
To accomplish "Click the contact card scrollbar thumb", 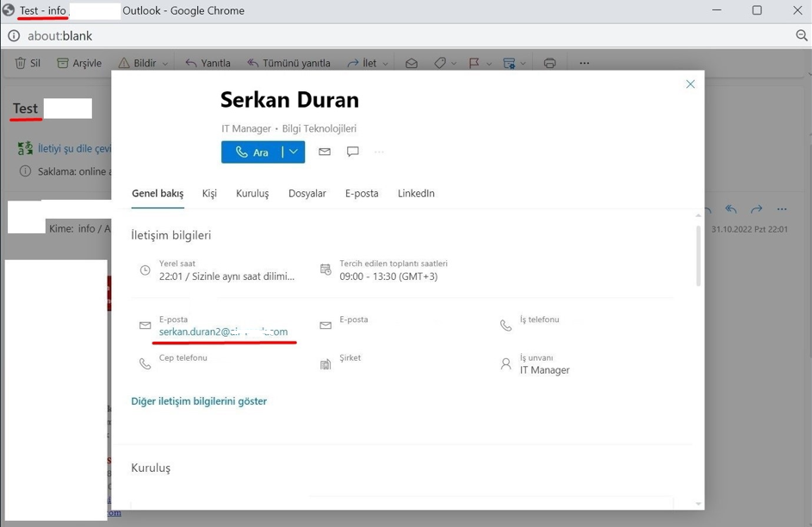I will pyautogui.click(x=698, y=255).
